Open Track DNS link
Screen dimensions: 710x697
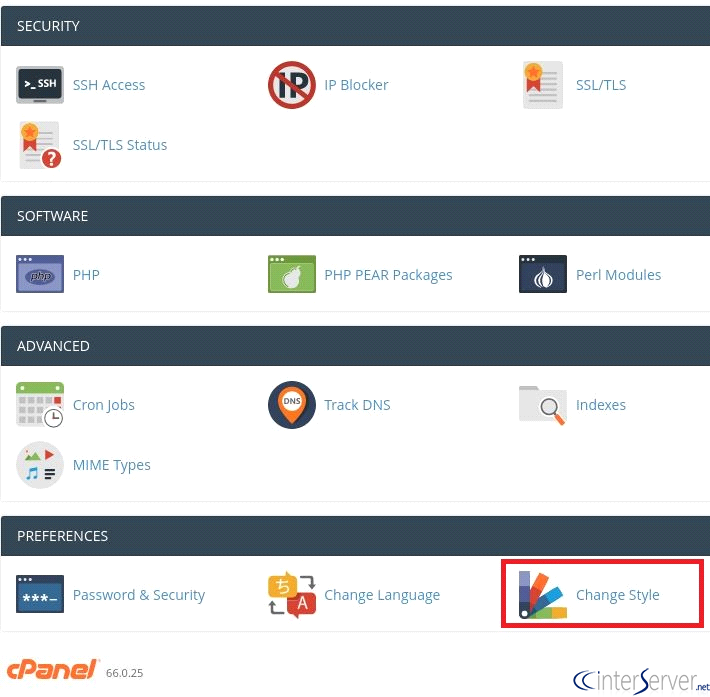point(357,405)
